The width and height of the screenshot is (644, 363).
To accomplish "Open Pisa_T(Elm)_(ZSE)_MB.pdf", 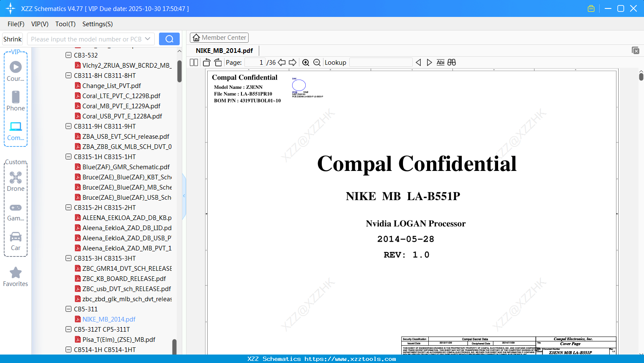I will point(115,339).
